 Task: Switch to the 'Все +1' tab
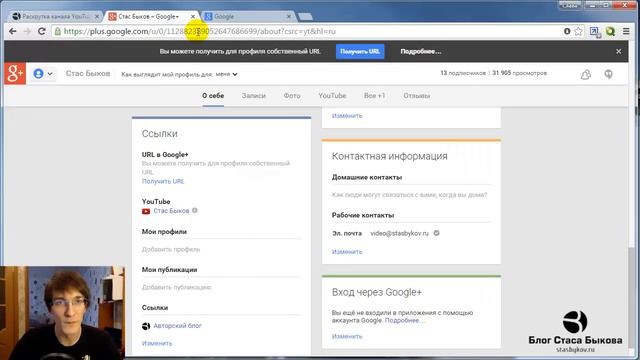(374, 96)
